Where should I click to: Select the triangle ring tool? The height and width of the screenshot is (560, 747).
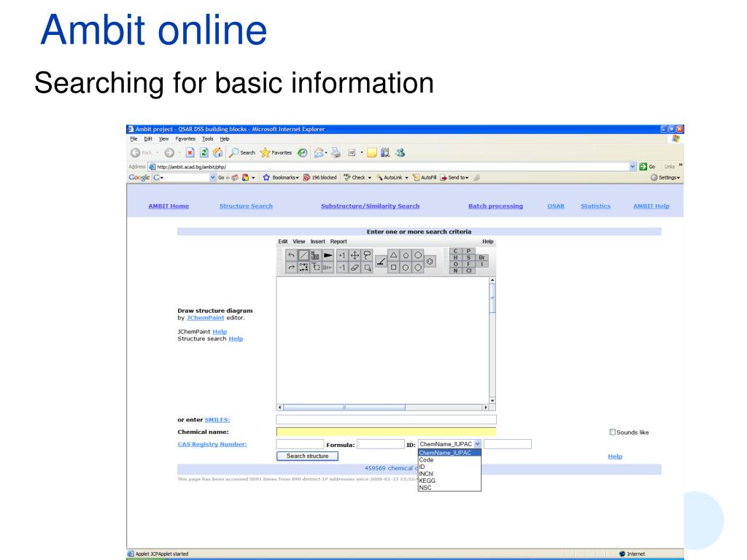[393, 255]
